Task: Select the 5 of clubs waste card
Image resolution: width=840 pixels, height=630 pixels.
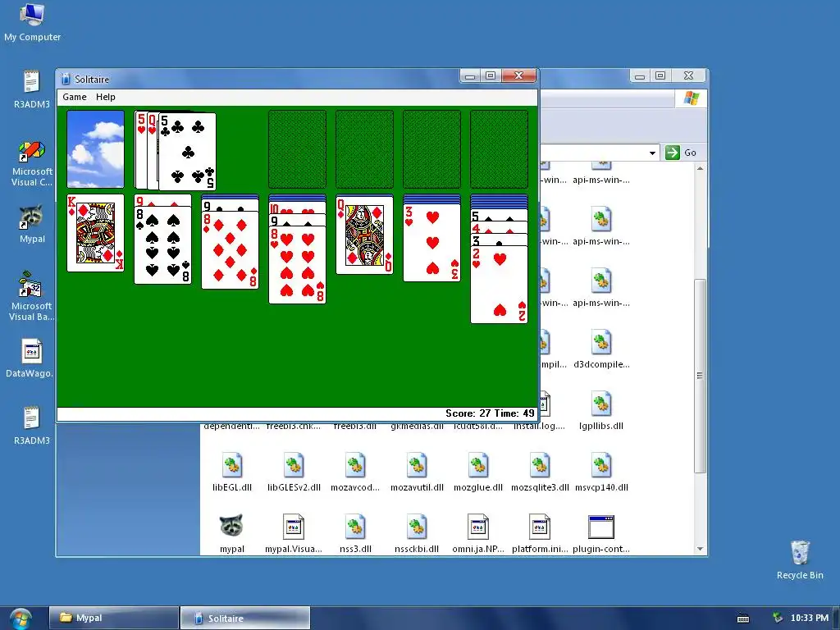Action: pos(187,152)
